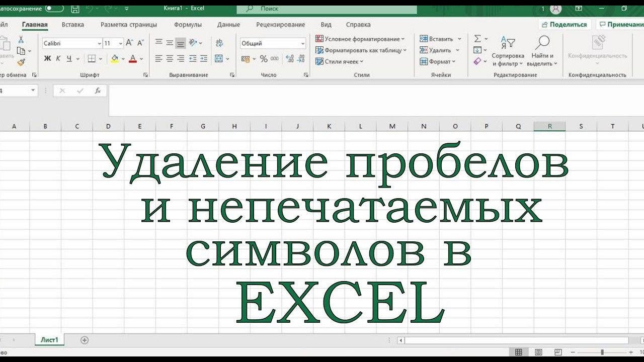Expand Условное форматирование menu

360,39
